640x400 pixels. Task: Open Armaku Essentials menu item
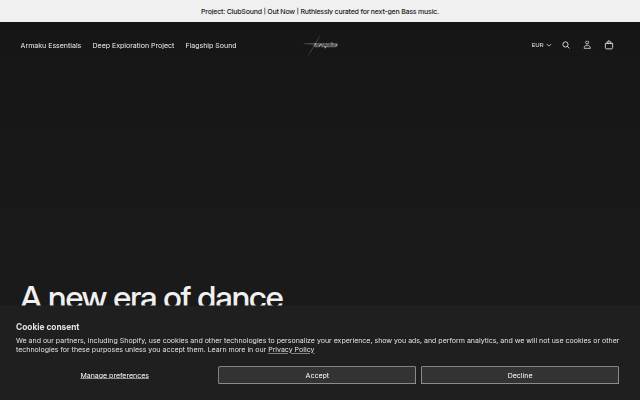click(x=51, y=45)
